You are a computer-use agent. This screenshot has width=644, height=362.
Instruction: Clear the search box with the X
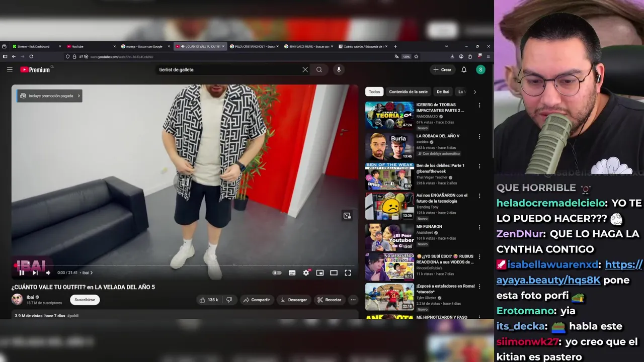point(305,69)
